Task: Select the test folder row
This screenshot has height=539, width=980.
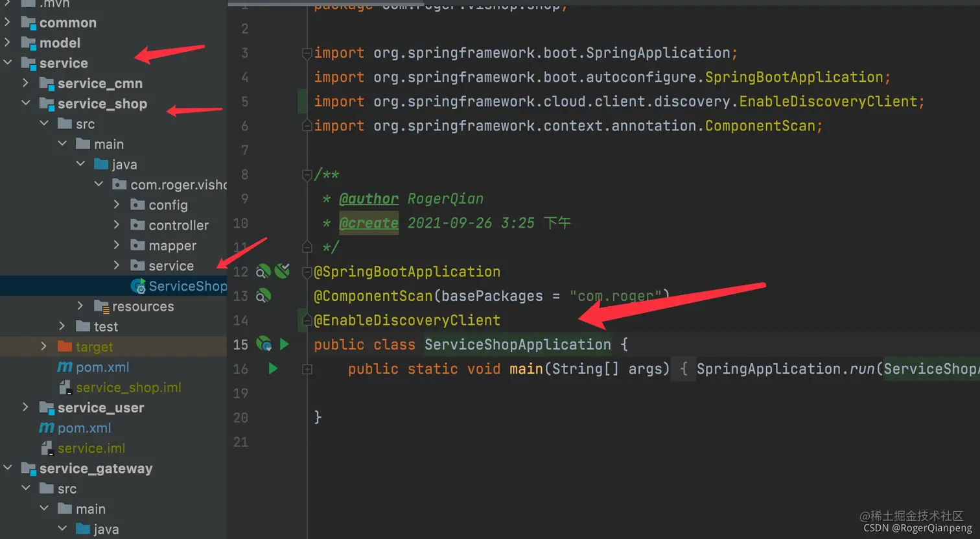Action: click(x=113, y=326)
